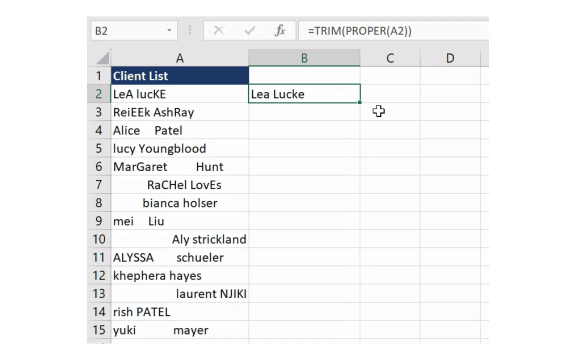Open the Insert Function fx dialog
576x360 pixels.
(280, 30)
